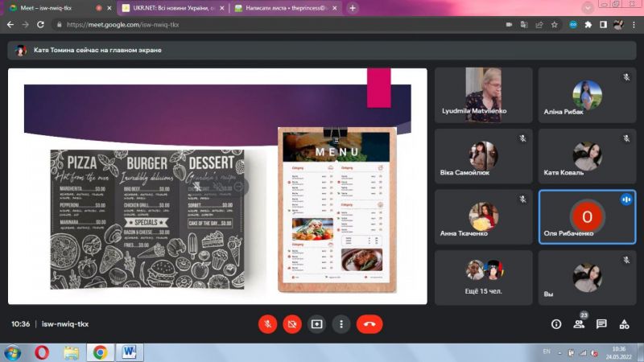Click the 'Катя Томина сейчас на главном экране' notification
This screenshot has height=362, width=644.
point(321,50)
